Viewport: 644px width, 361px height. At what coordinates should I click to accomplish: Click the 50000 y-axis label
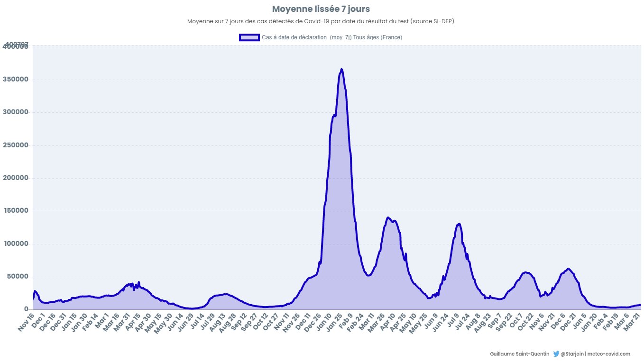(x=18, y=277)
